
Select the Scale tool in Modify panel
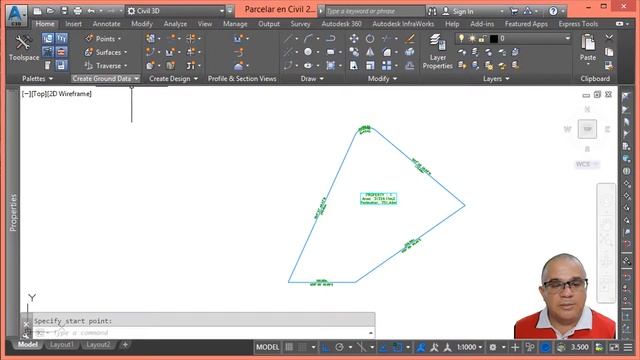click(x=370, y=66)
